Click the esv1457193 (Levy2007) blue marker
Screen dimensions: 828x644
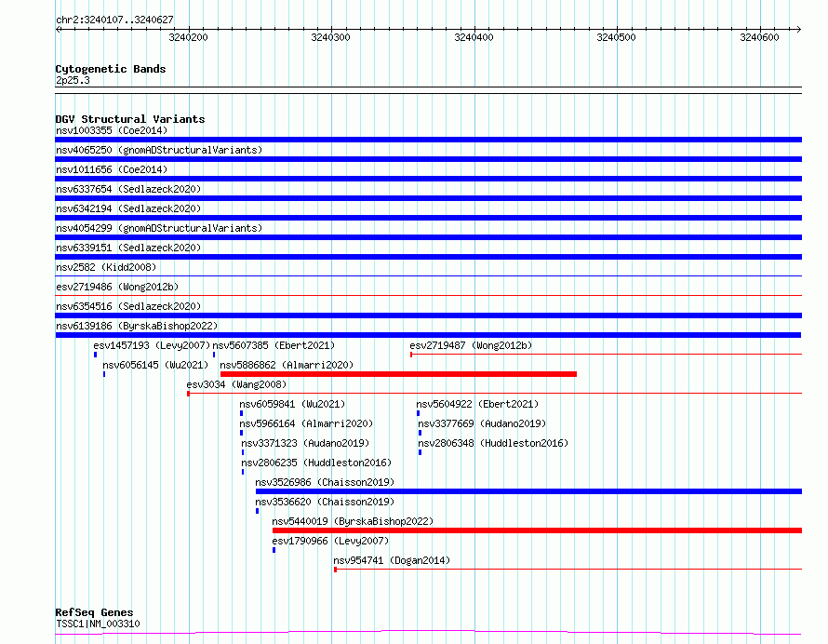point(96,355)
